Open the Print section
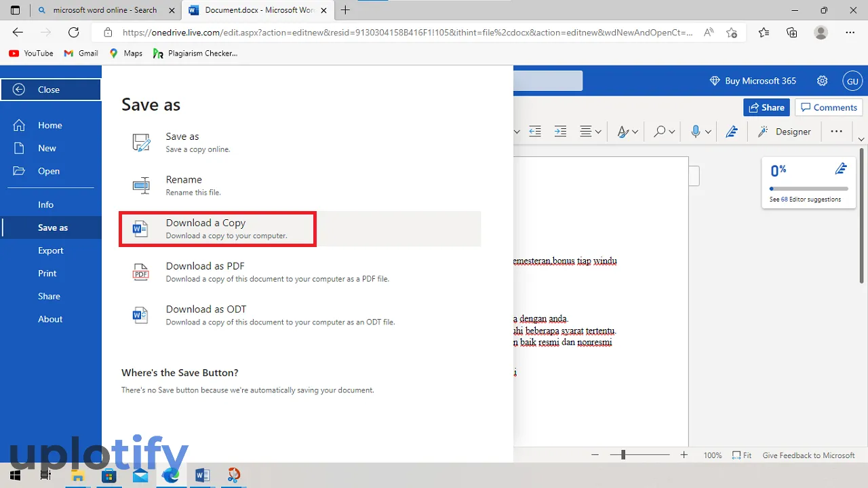The image size is (868, 488). pos(50,273)
